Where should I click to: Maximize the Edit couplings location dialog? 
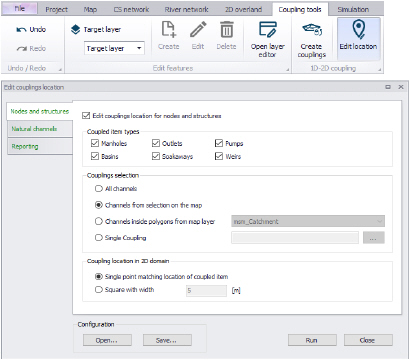click(x=388, y=87)
